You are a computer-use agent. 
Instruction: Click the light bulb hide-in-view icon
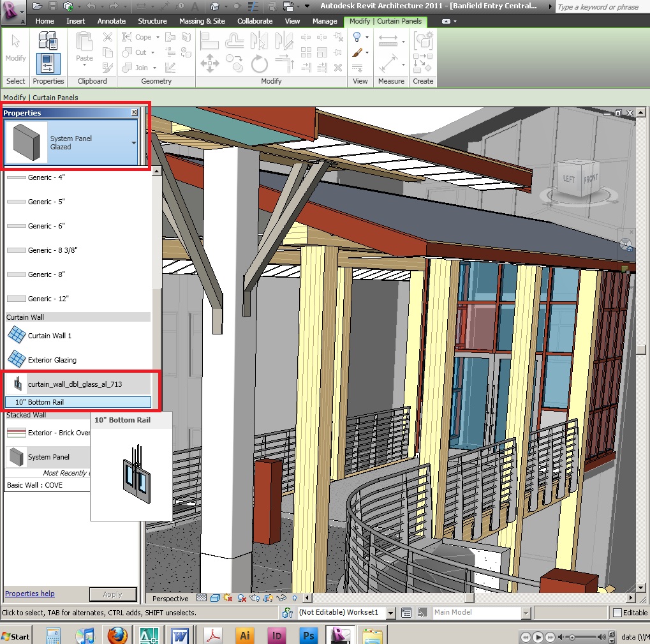358,38
